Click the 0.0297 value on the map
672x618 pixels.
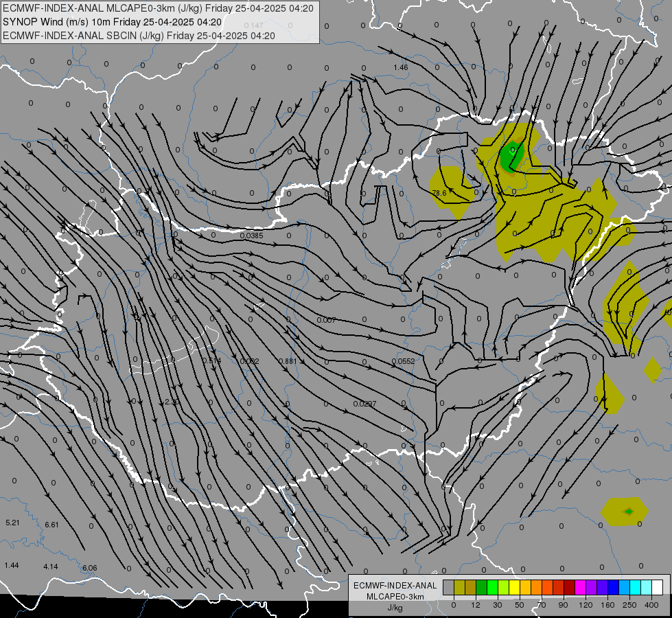coord(364,404)
